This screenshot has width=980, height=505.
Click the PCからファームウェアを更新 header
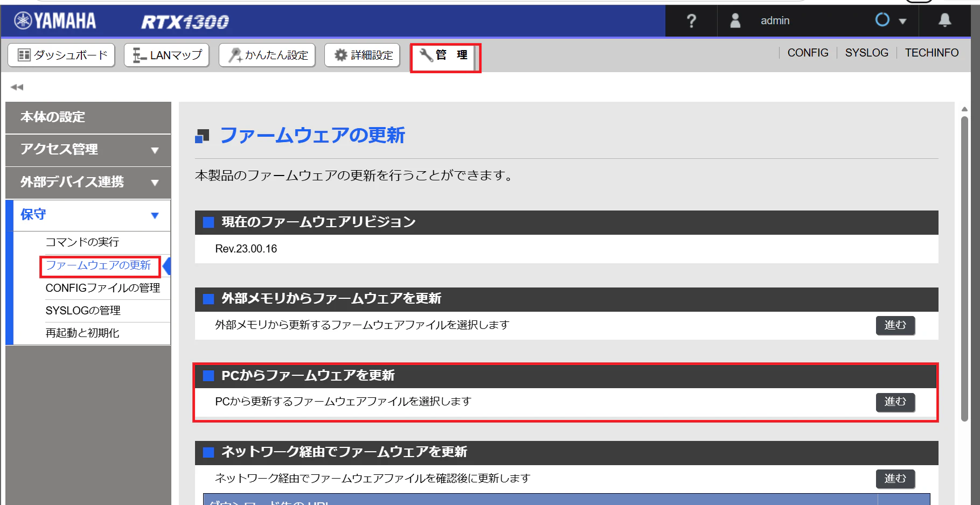566,376
